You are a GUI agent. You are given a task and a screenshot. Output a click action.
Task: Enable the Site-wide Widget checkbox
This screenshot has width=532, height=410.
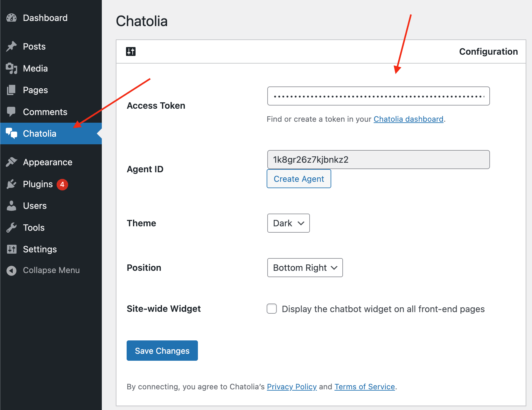tap(272, 309)
